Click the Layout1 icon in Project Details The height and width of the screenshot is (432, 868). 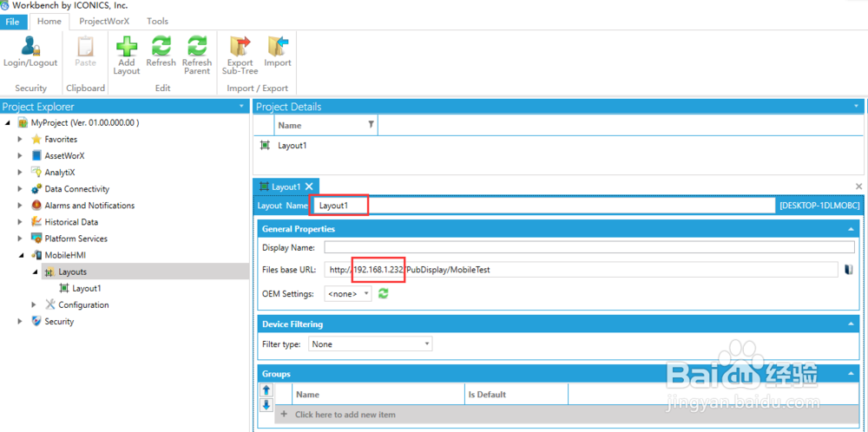(265, 146)
